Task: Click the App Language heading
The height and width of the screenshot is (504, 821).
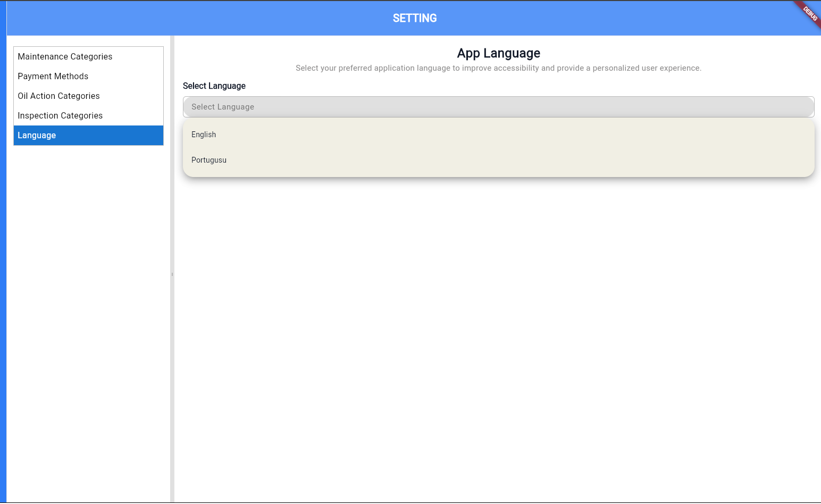Action: pyautogui.click(x=498, y=53)
